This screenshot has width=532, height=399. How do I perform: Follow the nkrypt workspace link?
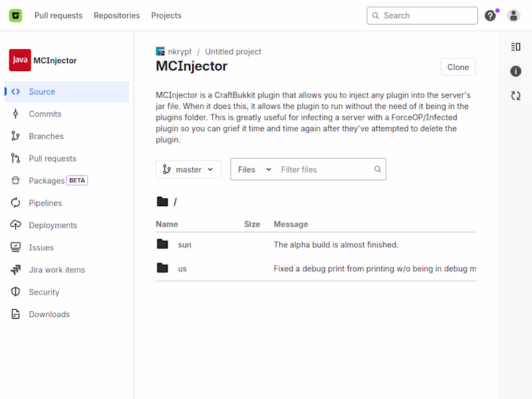click(x=180, y=52)
